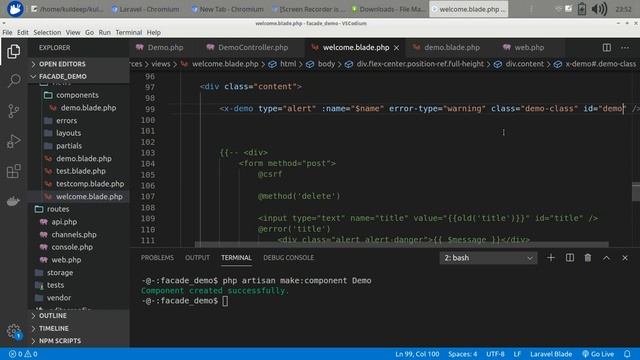
Task: Switch to the PROBLEMS panel tab
Action: 157,258
